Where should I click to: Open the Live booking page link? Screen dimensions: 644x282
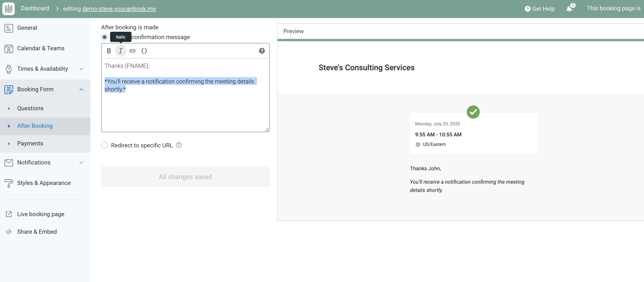(41, 214)
